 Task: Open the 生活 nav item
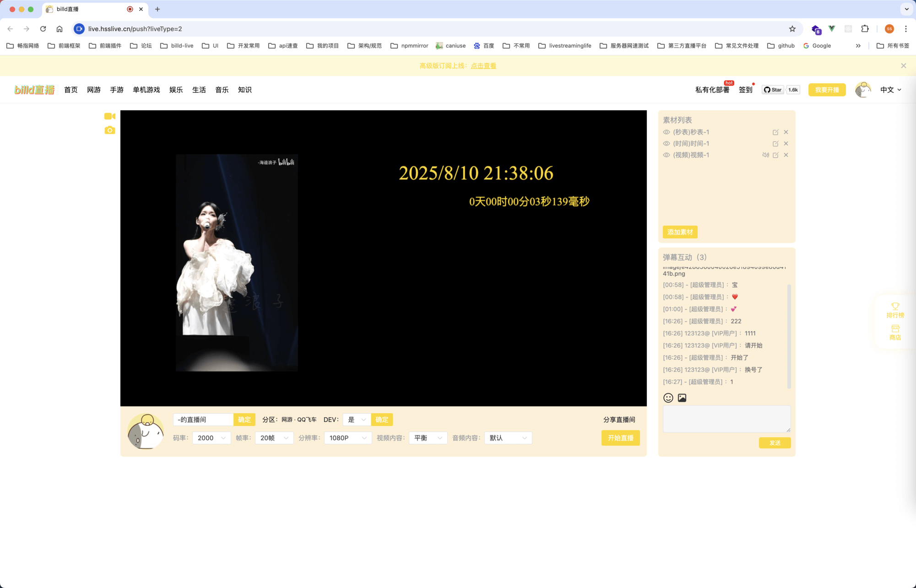(199, 90)
